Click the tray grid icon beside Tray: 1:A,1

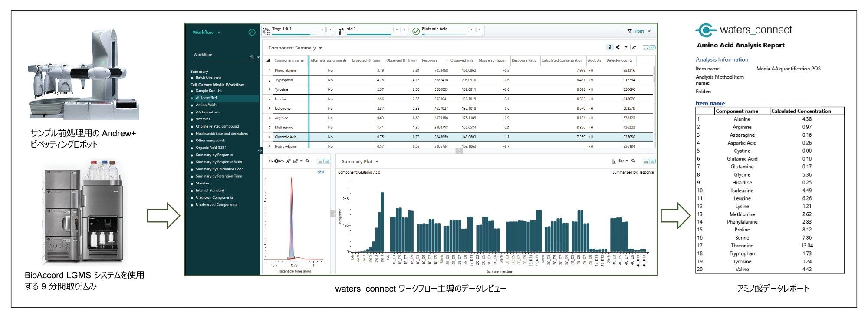267,31
